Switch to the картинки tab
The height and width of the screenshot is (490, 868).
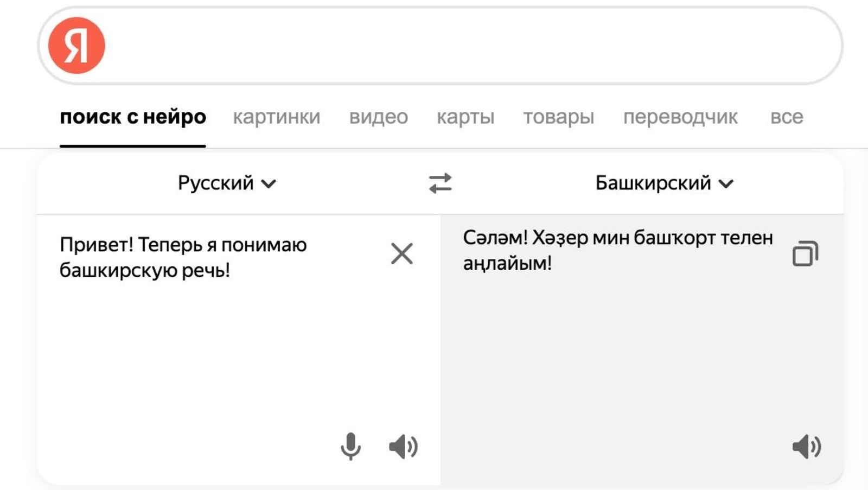tap(277, 117)
